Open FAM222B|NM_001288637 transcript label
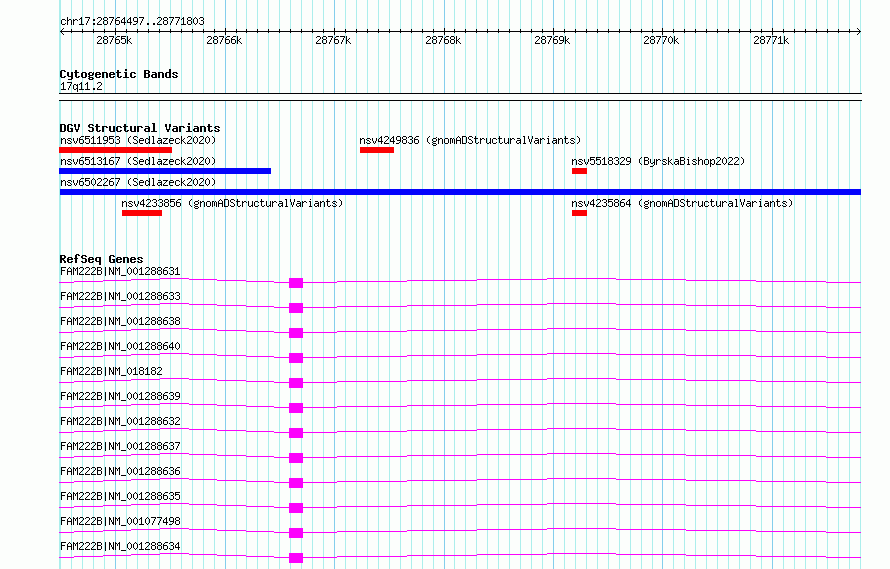Screen dimensions: 890x569 click(120, 446)
